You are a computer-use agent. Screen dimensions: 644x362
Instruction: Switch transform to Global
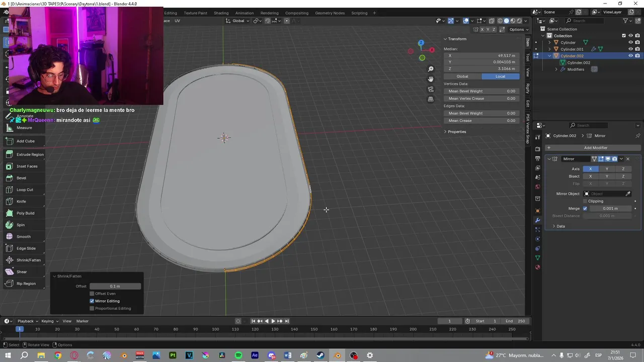462,76
